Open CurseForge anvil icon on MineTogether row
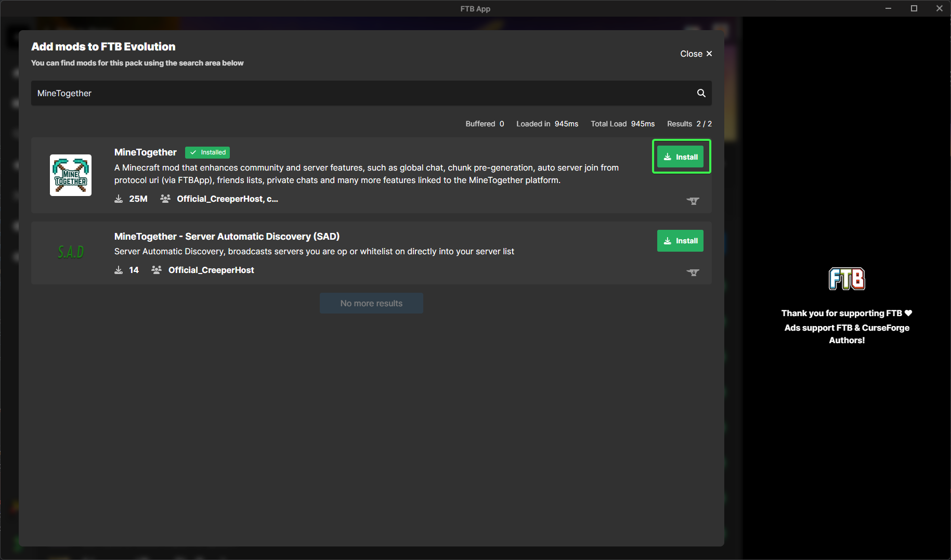 [693, 201]
